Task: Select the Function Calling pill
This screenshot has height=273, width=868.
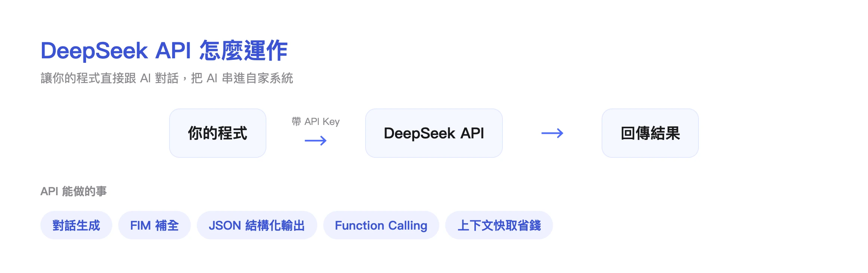Action: [x=381, y=225]
